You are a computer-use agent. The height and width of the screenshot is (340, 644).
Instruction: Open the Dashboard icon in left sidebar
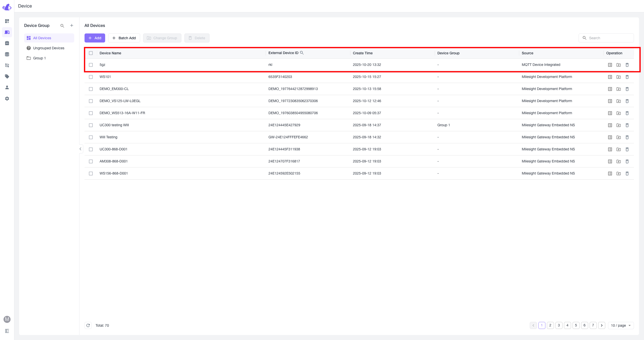[x=7, y=21]
